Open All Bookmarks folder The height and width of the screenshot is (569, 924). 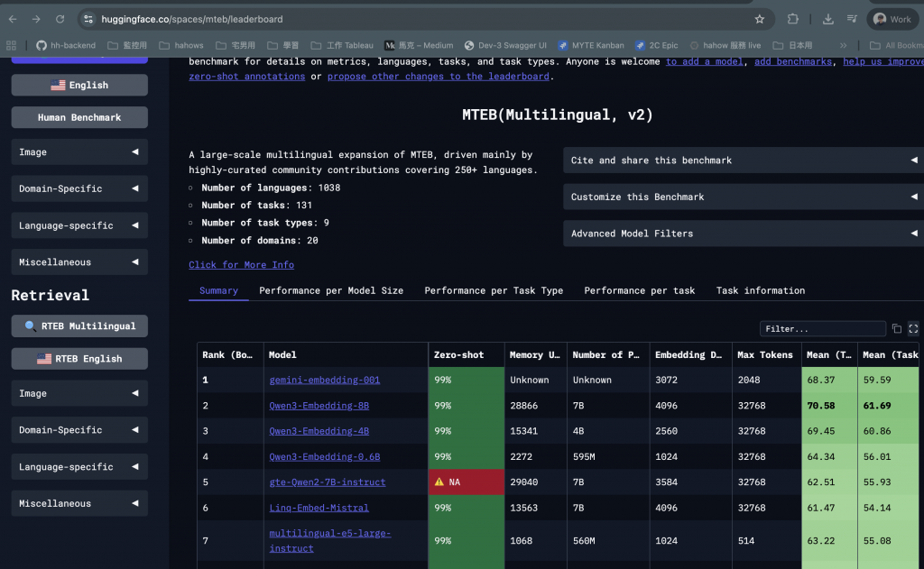coord(896,45)
